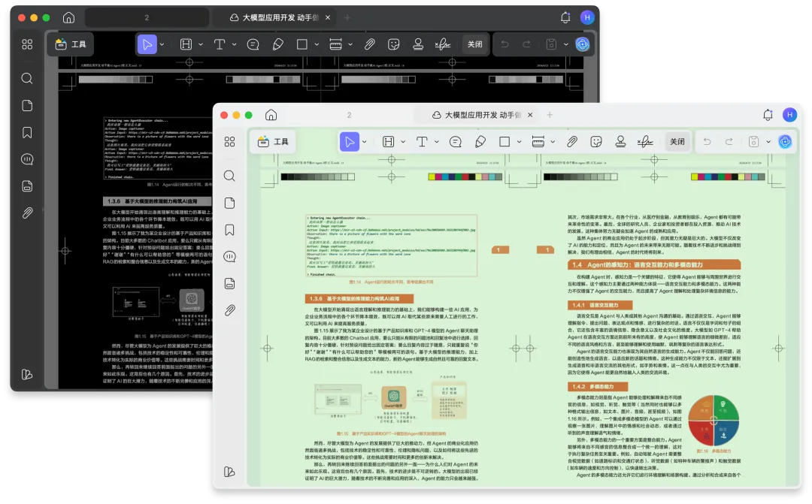812x504 pixels.
Task: Expand cursor tool options in dark window
Action: [162, 44]
